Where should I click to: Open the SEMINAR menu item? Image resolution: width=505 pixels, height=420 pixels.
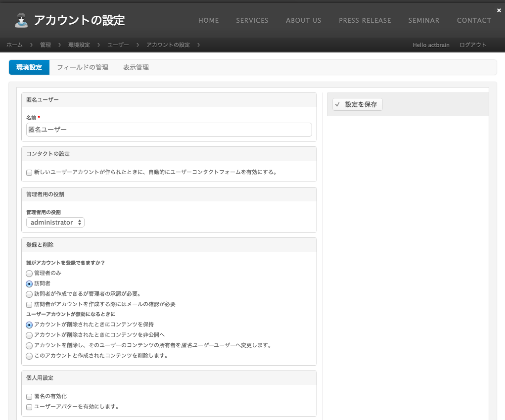coord(423,20)
